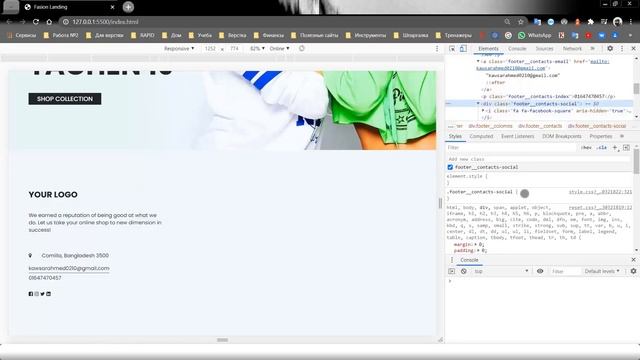
Task: Select the div.footer__contacts breadcrumb
Action: pos(540,126)
